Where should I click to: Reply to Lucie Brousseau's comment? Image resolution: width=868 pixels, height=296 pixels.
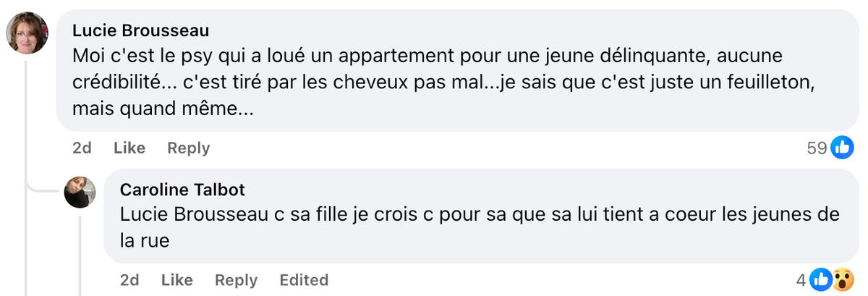point(188,148)
